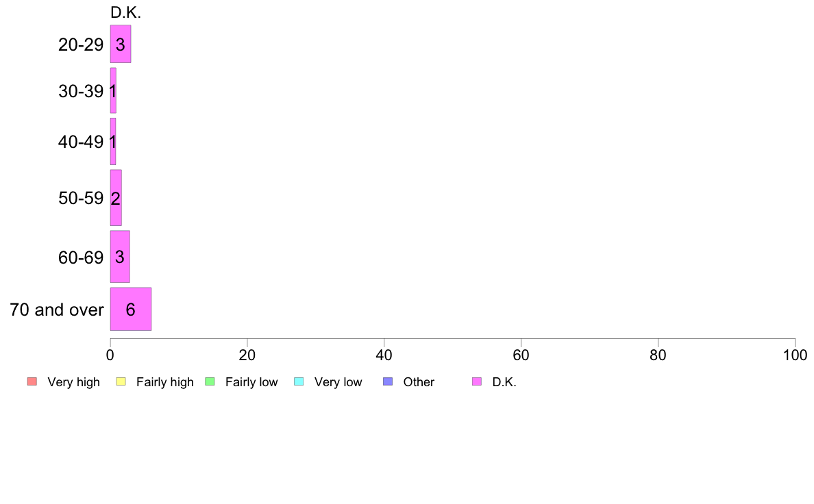Viewport: 814px width, 504px height.
Task: Click the Very high legend text
Action: pyautogui.click(x=74, y=382)
